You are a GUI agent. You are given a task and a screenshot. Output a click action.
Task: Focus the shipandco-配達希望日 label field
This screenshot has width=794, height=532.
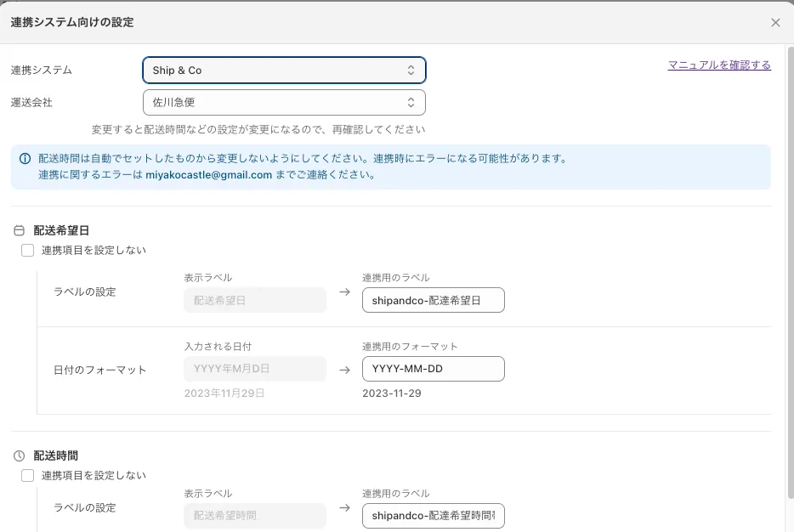pos(433,300)
